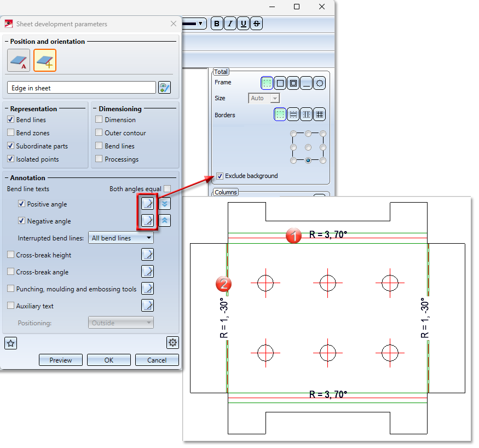This screenshot has height=448, width=479.
Task: Select full grid Borders option
Action: click(320, 114)
